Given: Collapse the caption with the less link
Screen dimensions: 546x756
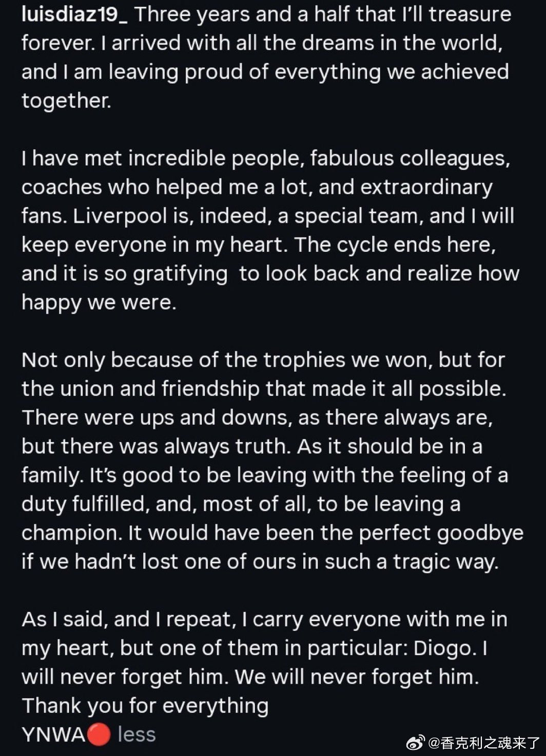Looking at the screenshot, I should click(136, 734).
